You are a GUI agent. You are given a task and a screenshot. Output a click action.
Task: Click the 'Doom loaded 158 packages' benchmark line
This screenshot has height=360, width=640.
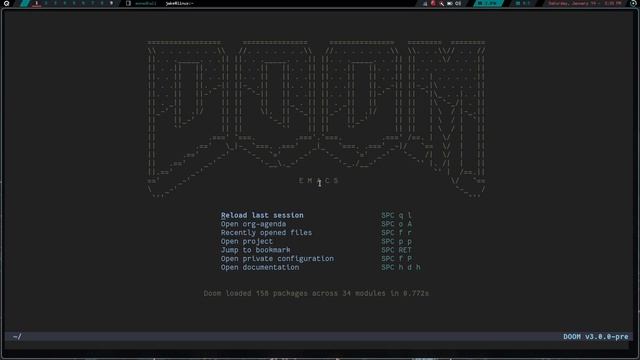pos(316,293)
